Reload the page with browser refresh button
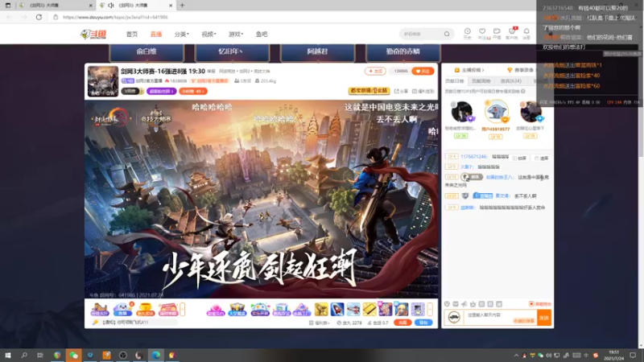The height and width of the screenshot is (362, 644). point(39,17)
